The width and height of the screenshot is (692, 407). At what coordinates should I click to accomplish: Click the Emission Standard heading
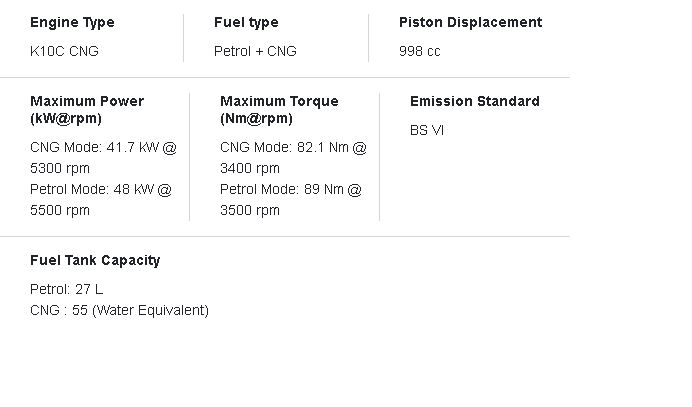pos(474,101)
